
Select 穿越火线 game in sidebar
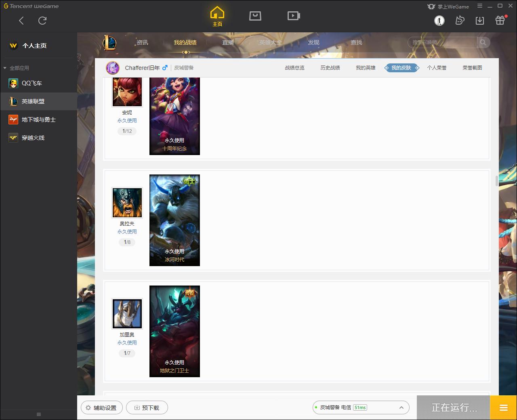point(38,138)
